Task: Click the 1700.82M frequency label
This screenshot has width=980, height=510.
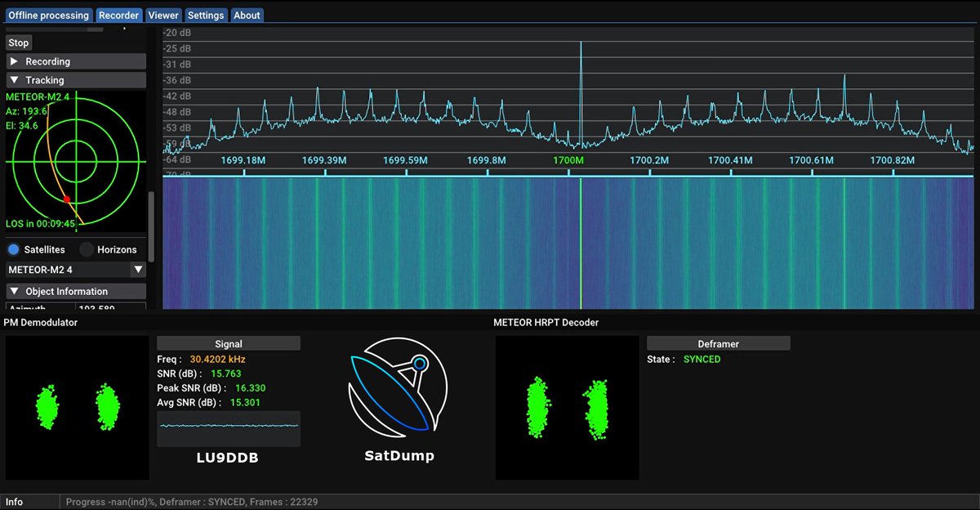Action: coord(892,160)
